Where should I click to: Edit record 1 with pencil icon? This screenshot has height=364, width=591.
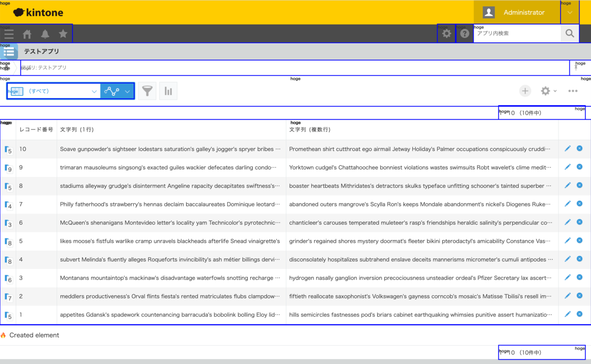(567, 314)
